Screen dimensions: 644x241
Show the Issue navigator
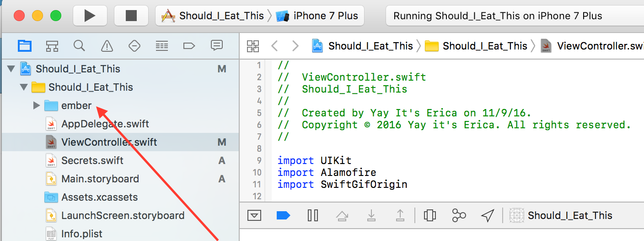pos(107,46)
